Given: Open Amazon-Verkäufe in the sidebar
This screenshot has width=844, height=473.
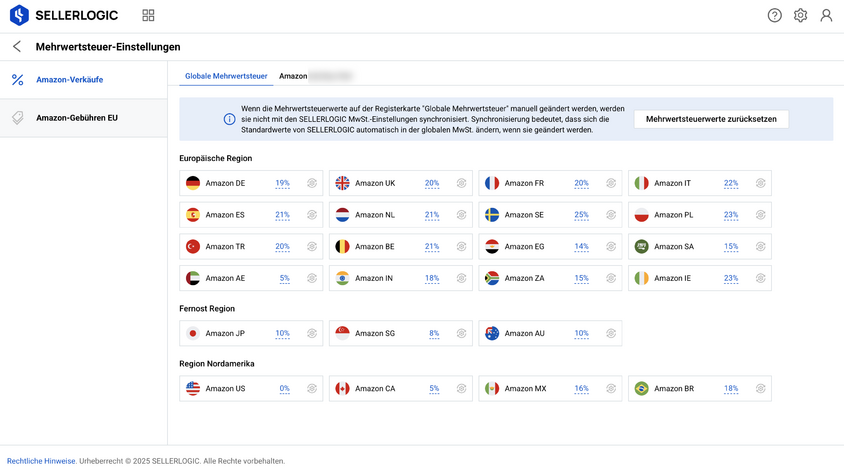Looking at the screenshot, I should 83,80.
